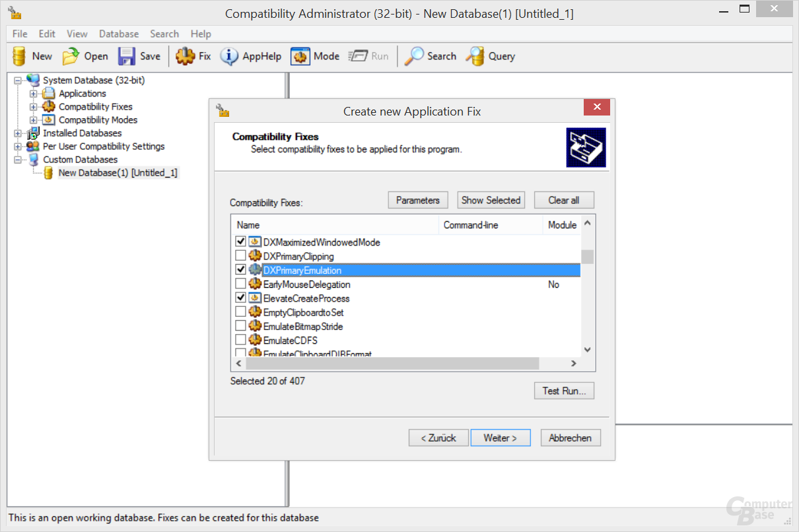Click the New database toolbar icon

tap(19, 56)
